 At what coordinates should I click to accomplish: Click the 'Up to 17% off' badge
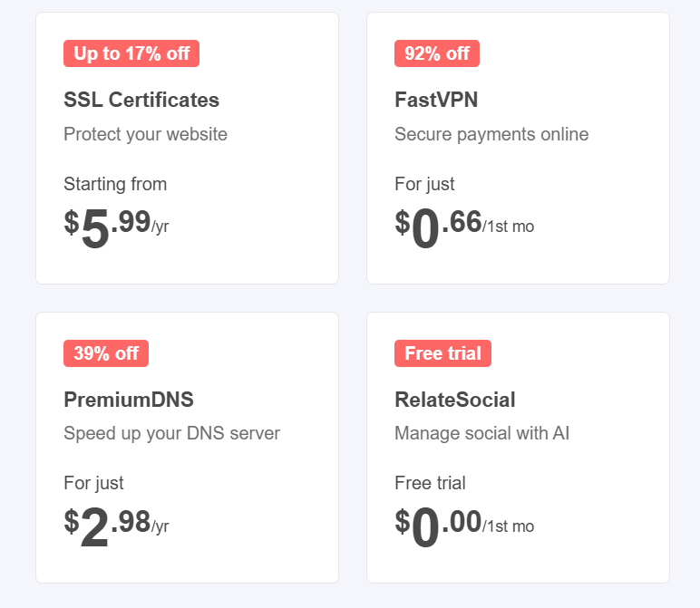131,53
